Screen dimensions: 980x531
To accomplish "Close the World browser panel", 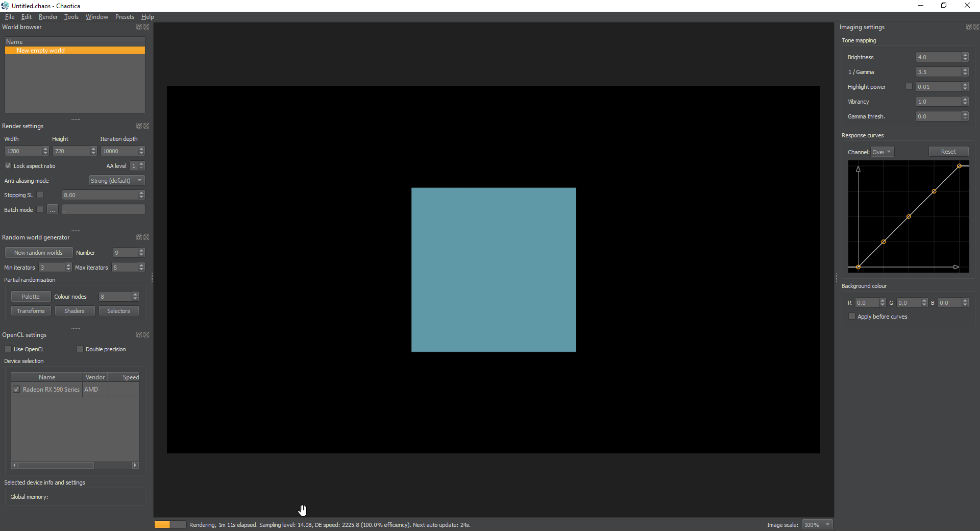I will [146, 27].
